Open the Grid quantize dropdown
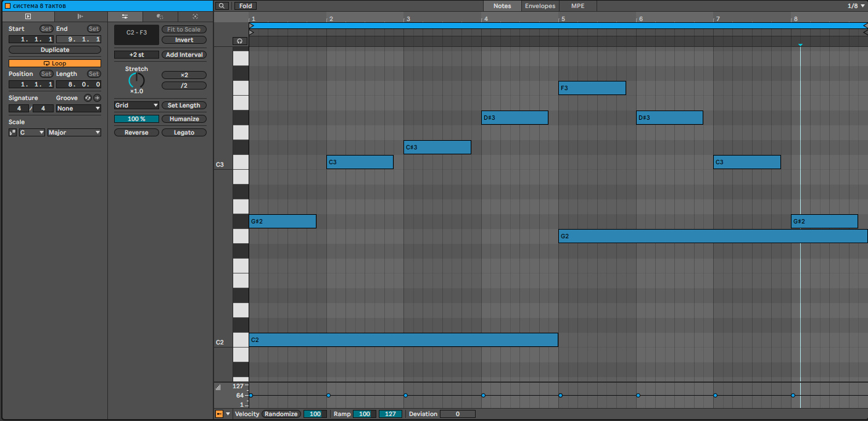868x421 pixels. (136, 106)
